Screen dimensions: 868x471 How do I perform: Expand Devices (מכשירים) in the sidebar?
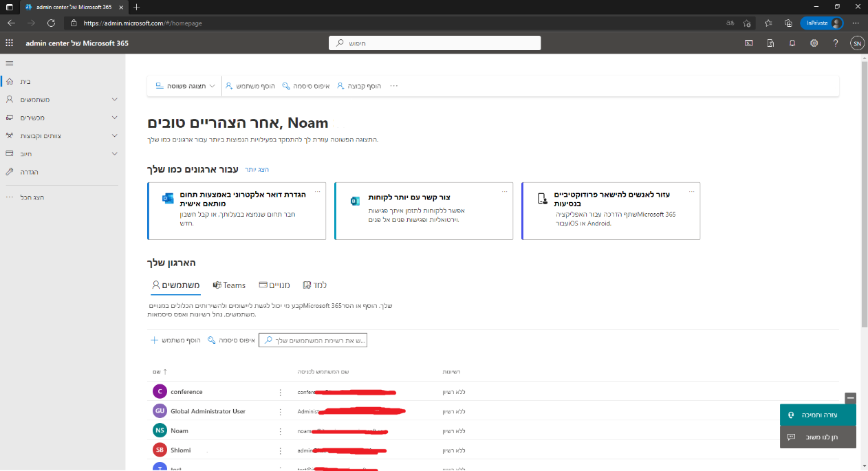(63, 118)
